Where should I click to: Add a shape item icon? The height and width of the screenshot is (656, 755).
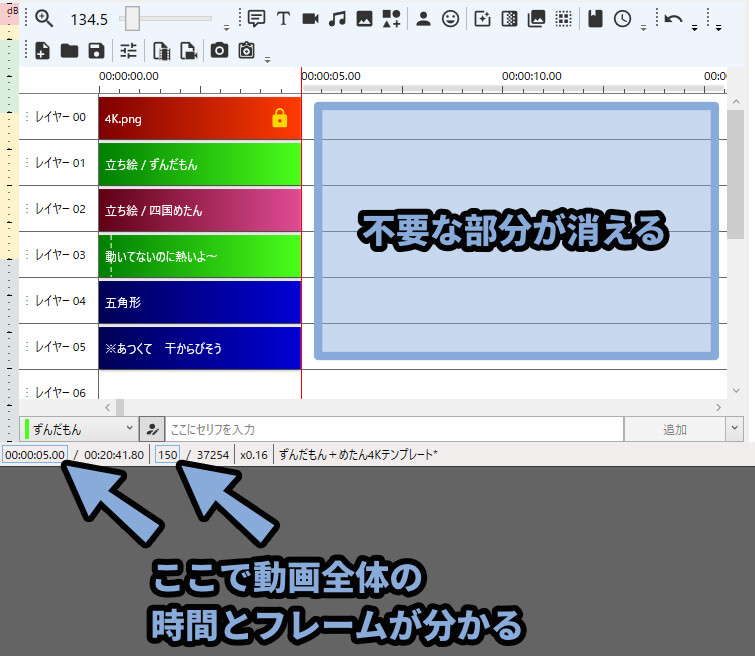point(391,19)
